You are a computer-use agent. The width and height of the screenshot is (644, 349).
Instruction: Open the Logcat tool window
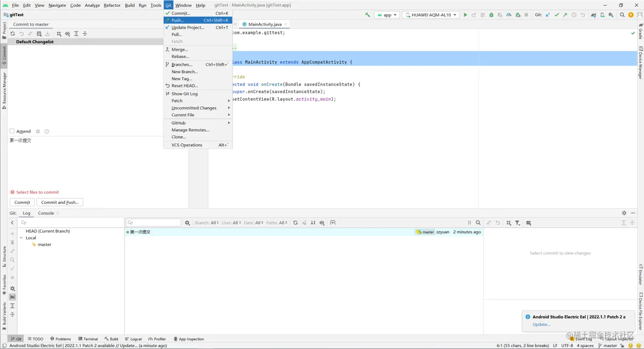[133, 339]
